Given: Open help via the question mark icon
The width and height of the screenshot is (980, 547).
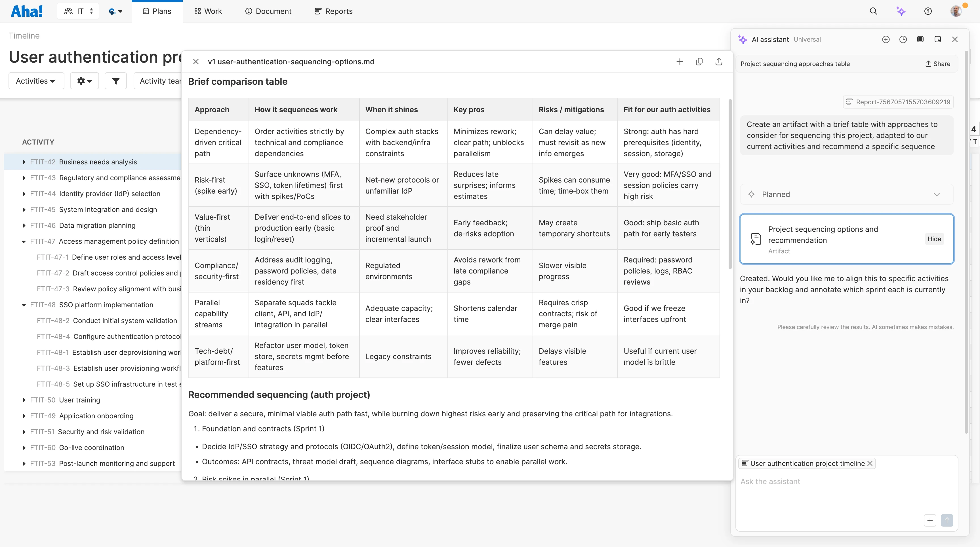Looking at the screenshot, I should [x=928, y=11].
